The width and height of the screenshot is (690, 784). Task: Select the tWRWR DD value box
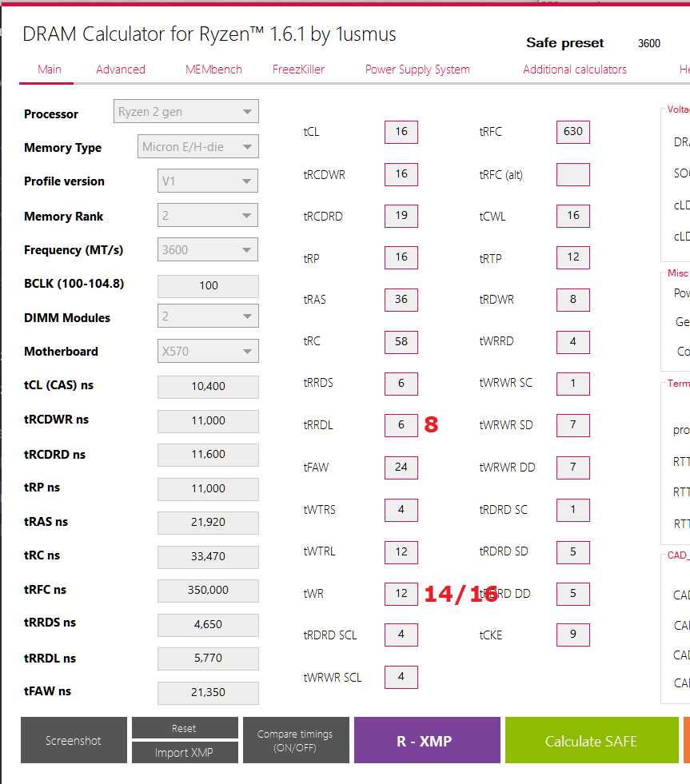[x=573, y=468]
